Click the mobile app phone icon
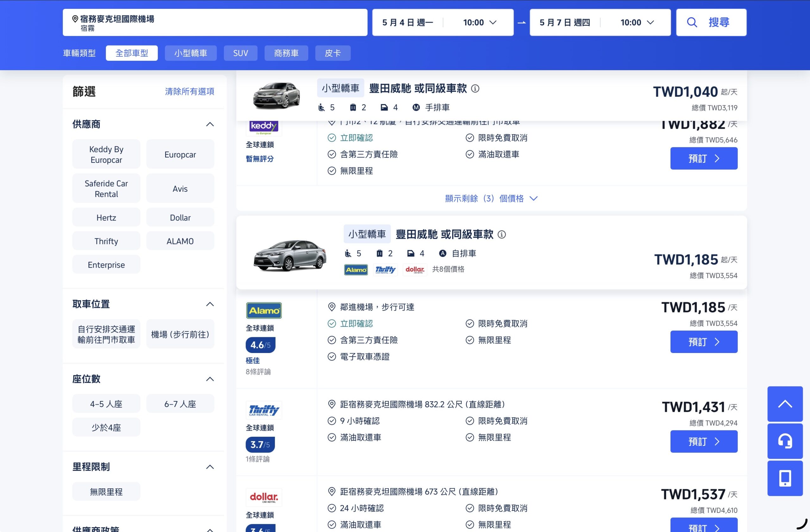 [785, 478]
